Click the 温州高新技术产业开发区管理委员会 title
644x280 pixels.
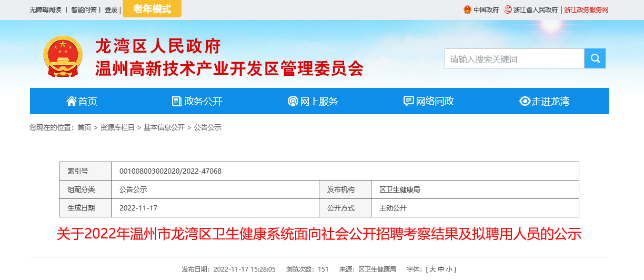pos(229,68)
